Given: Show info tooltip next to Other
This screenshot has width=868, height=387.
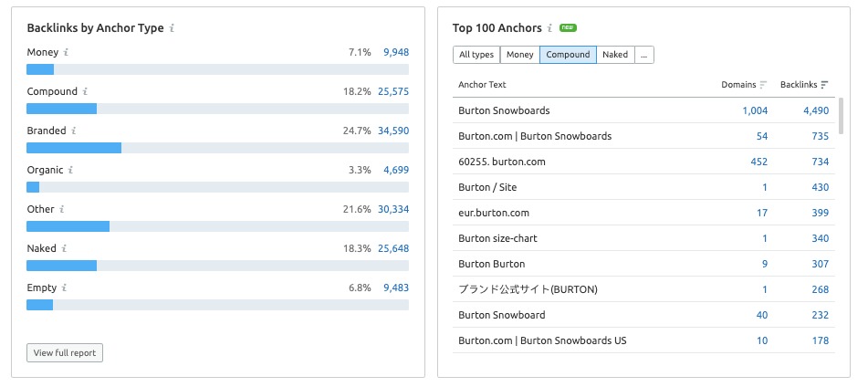Looking at the screenshot, I should pyautogui.click(x=62, y=210).
